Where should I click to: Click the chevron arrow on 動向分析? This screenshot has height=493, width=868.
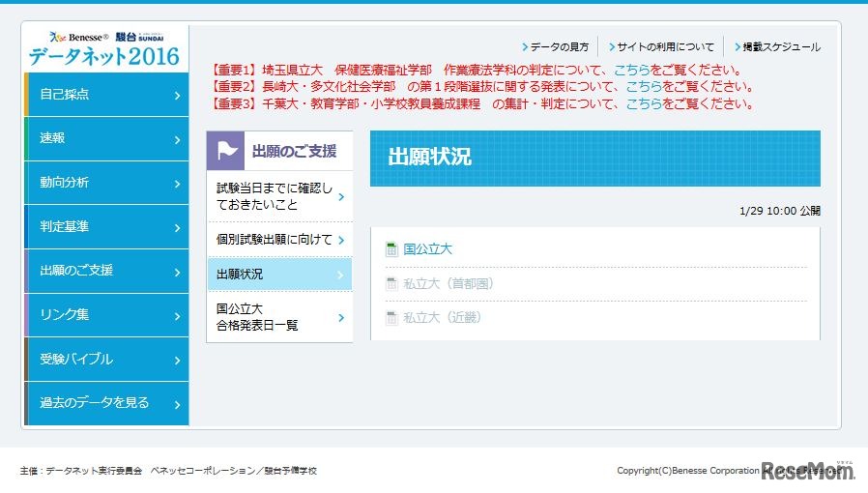(x=177, y=184)
